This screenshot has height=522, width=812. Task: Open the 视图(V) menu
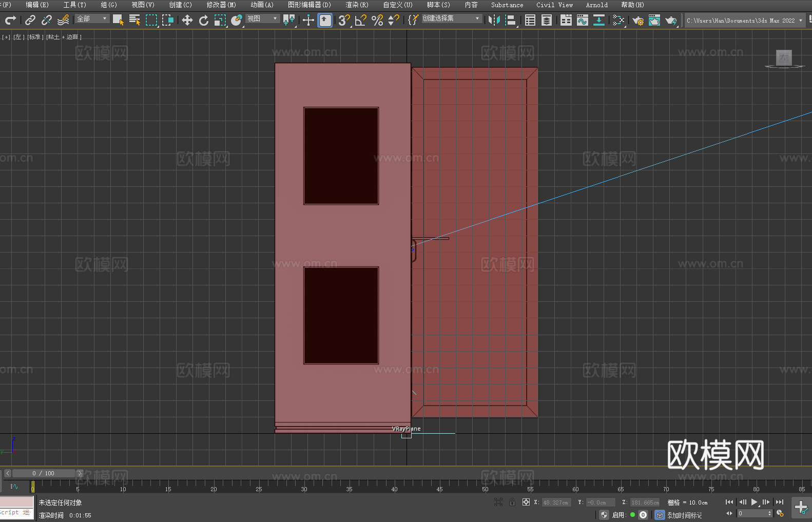pos(143,5)
